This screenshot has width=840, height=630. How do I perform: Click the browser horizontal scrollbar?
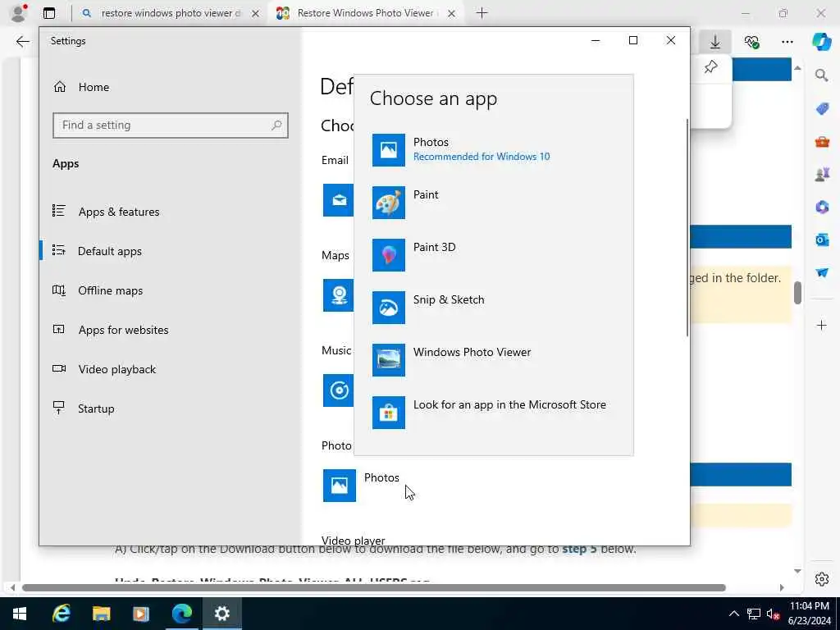pyautogui.click(x=374, y=587)
